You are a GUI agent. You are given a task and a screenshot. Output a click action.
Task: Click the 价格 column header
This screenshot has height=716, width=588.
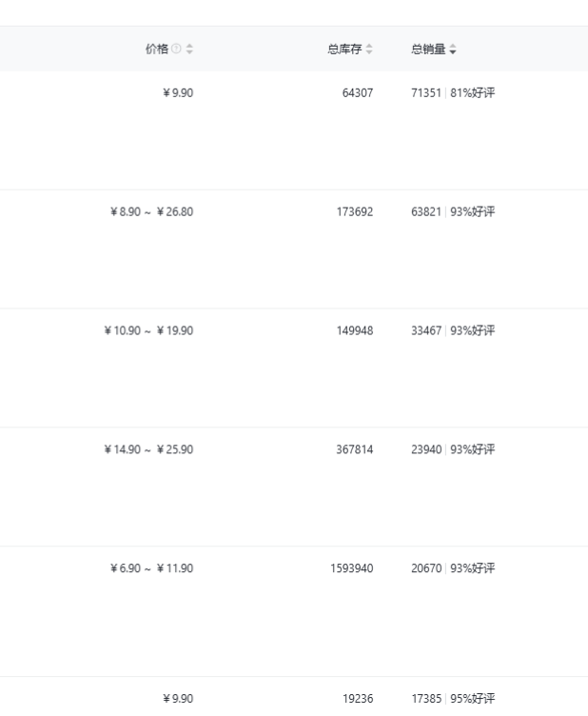(157, 49)
